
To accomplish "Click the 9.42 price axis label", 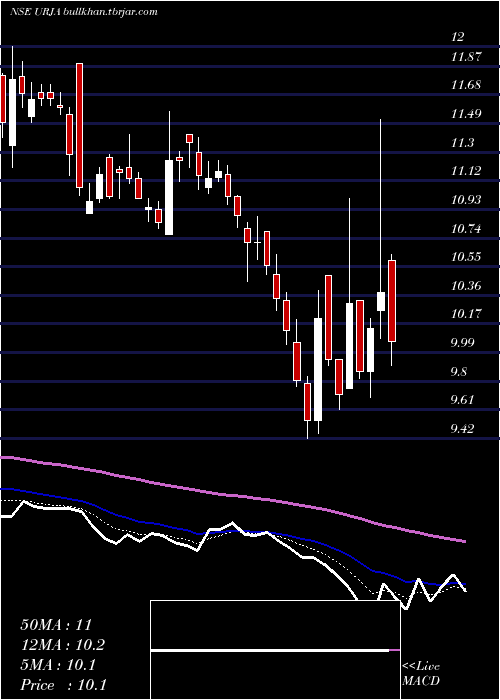I will click(x=462, y=429).
